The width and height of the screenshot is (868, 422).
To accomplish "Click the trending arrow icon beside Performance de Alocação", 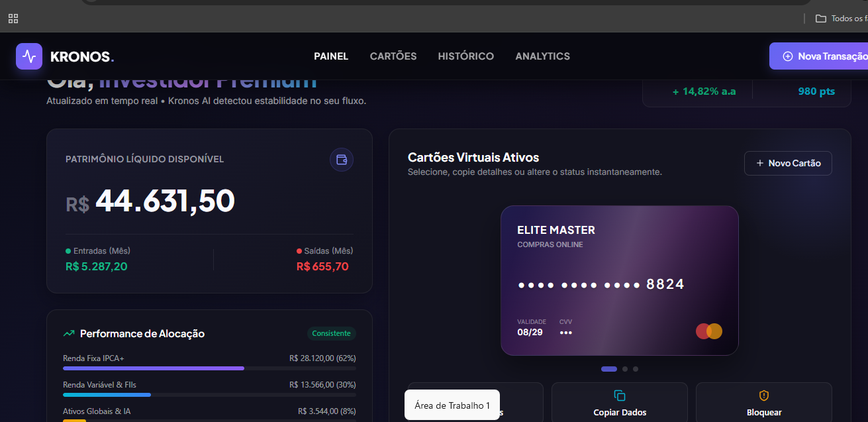I will (69, 333).
